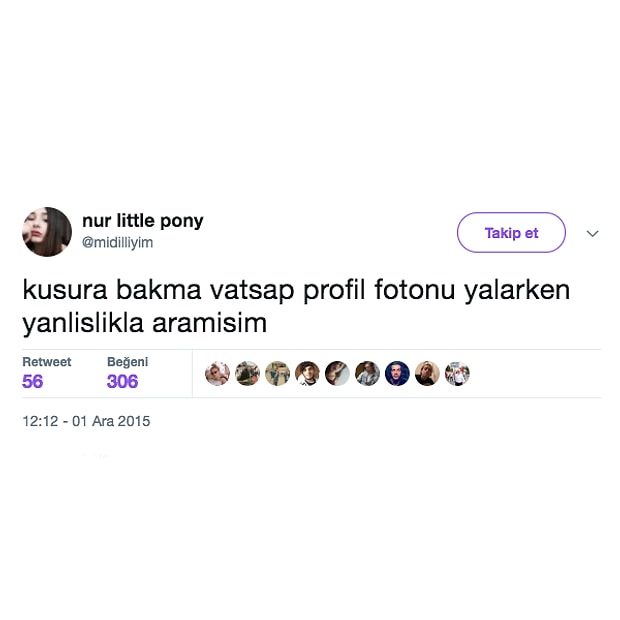Open the @midilliyim handle link
The width and height of the screenshot is (620, 620).
pyautogui.click(x=117, y=242)
